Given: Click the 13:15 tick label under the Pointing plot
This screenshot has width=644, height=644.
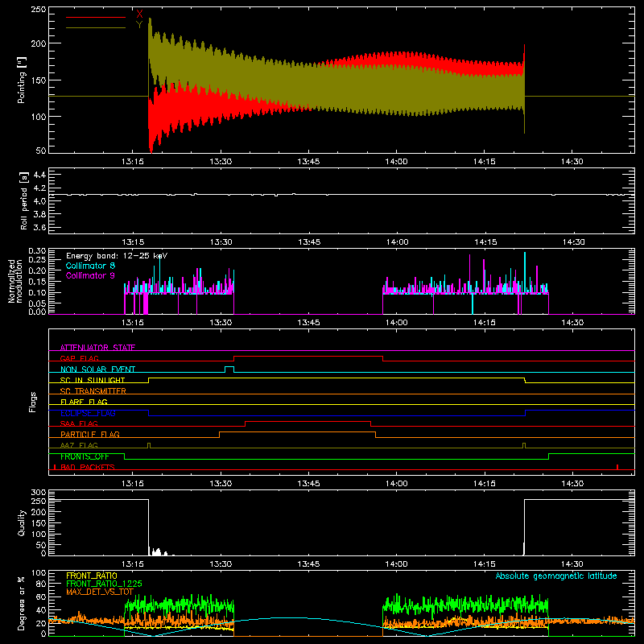Looking at the screenshot, I should (x=133, y=162).
